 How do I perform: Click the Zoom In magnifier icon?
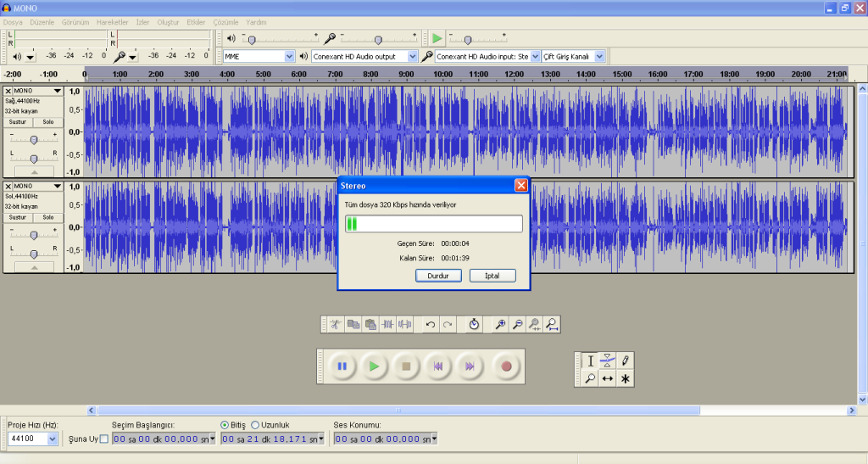tap(500, 325)
